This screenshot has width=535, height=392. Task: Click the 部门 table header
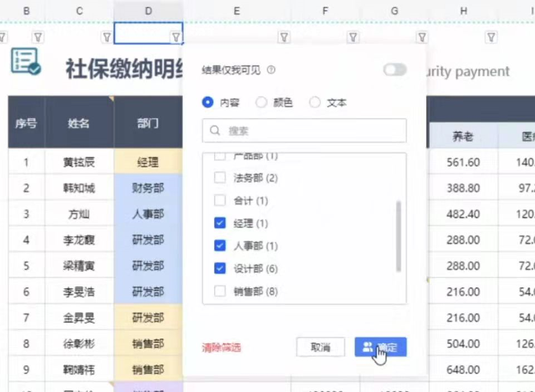pos(148,123)
